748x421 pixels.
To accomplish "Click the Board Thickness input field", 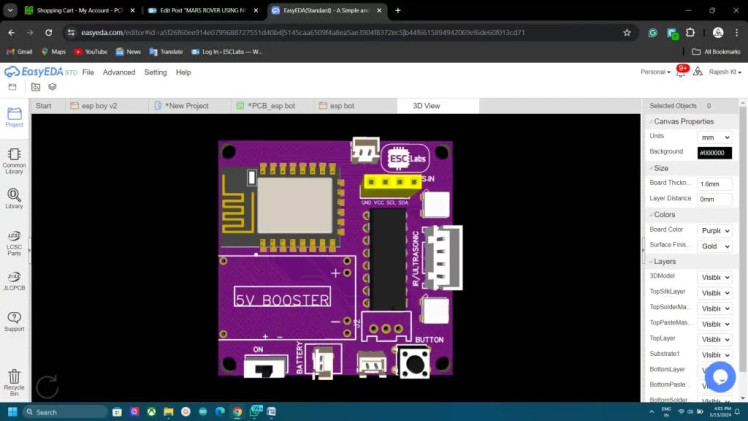I will tap(714, 184).
